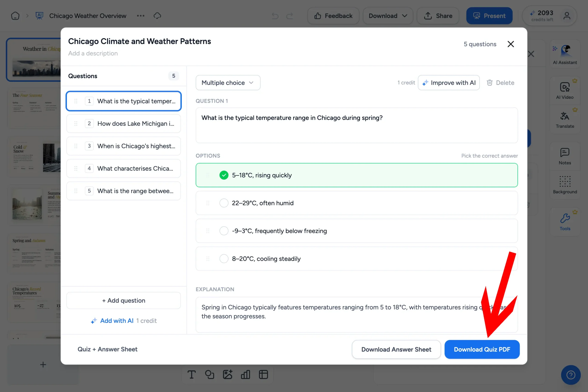This screenshot has width=588, height=392.
Task: Delete the current question
Action: (500, 83)
